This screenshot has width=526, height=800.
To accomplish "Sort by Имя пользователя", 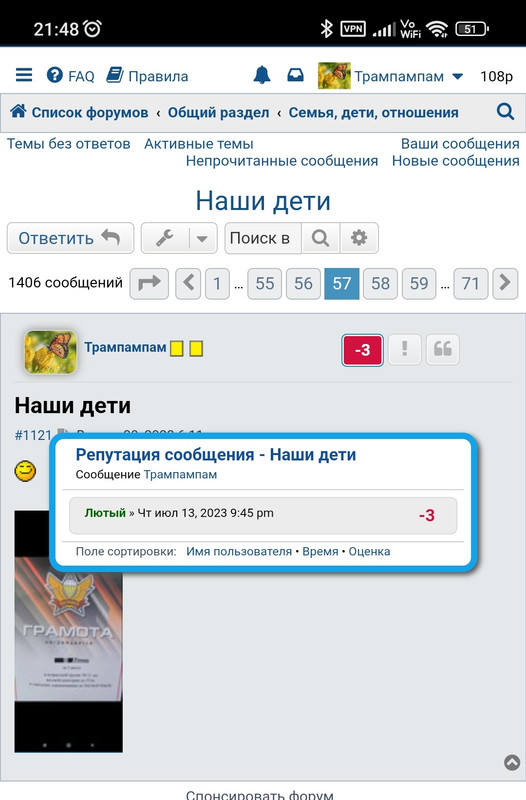I will coord(239,552).
